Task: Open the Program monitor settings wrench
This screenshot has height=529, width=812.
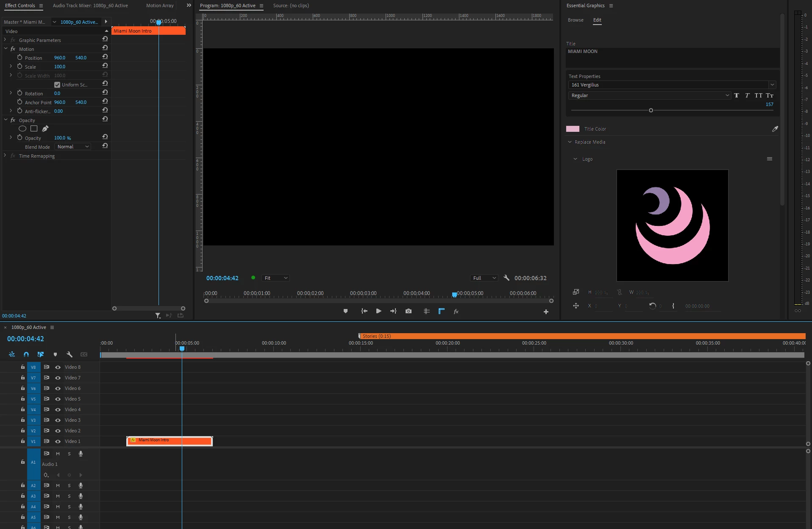Action: point(506,278)
